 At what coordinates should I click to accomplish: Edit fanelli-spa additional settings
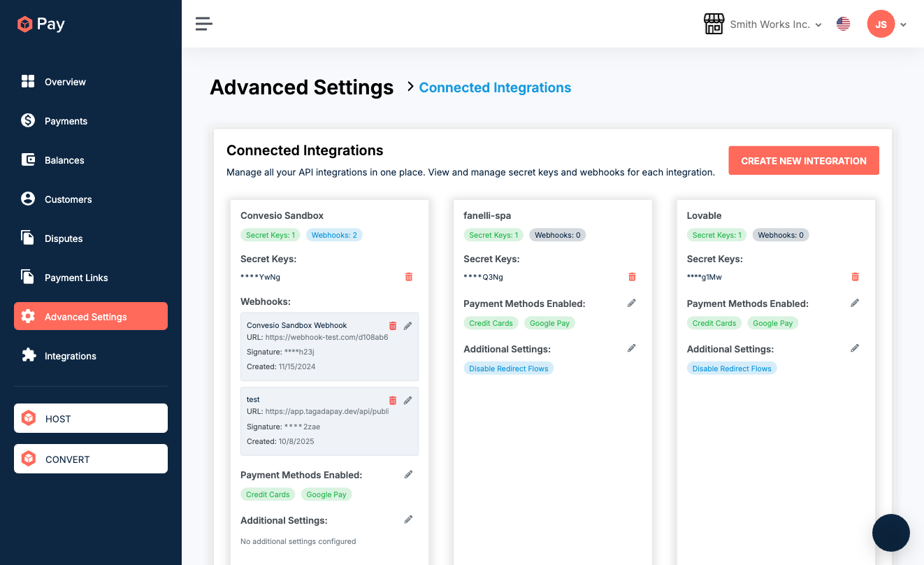coord(632,348)
